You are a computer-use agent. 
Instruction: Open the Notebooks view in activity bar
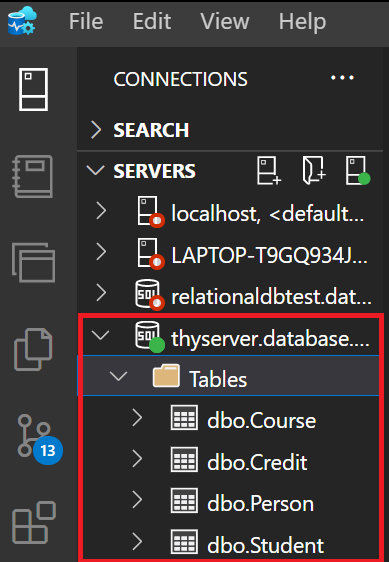[33, 176]
